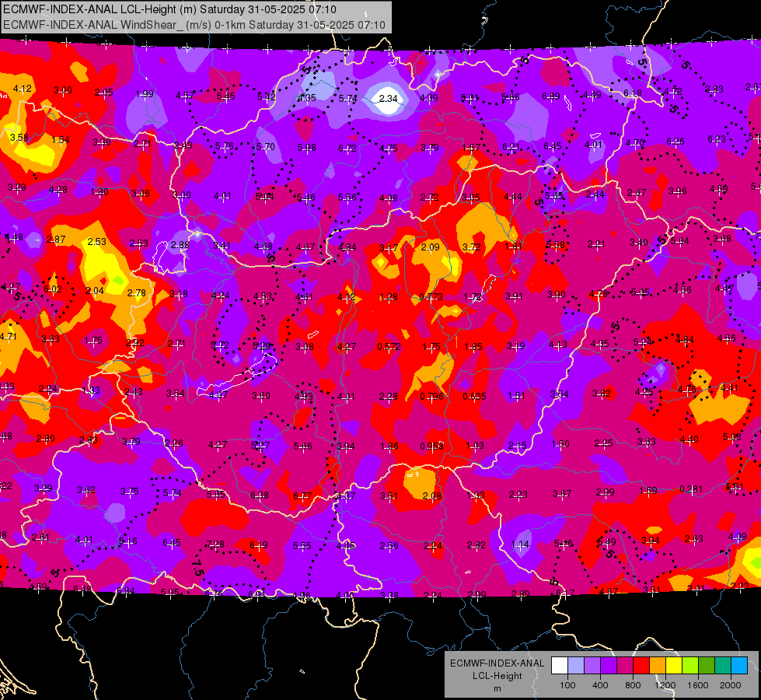Click the grid value 6.18
Viewport: 761px width, 700px height.
(x=633, y=93)
